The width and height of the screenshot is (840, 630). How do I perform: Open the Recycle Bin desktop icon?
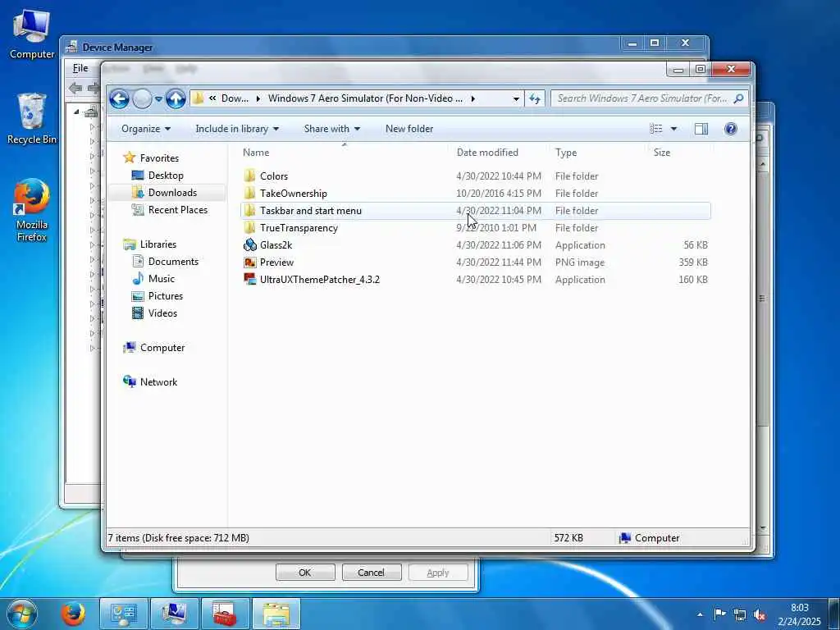click(32, 119)
